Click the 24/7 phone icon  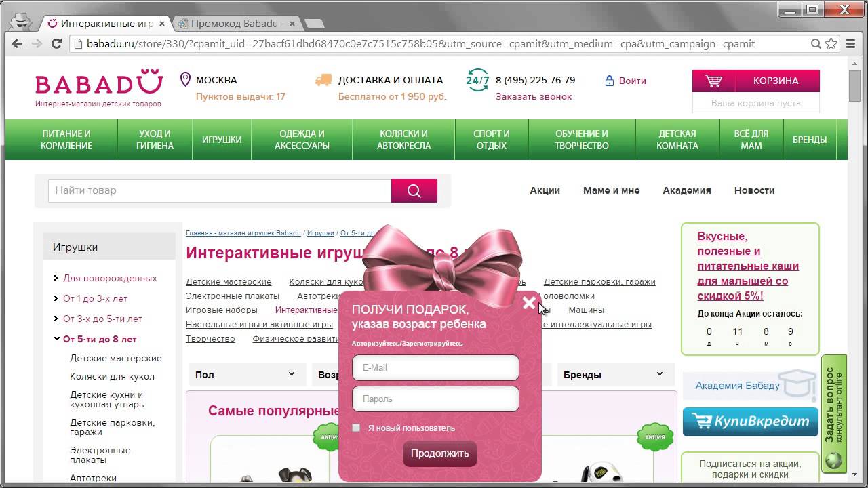pos(477,80)
